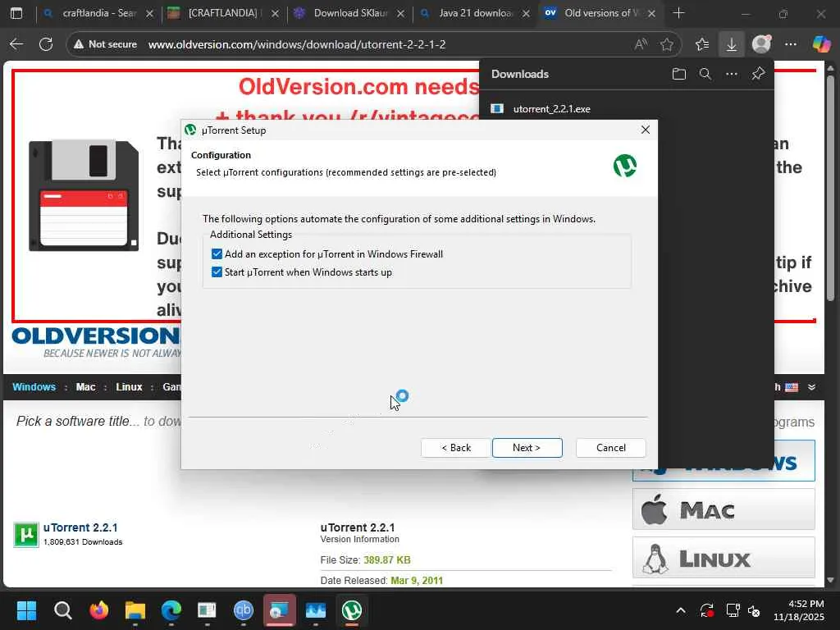
Task: Refresh the current page
Action: point(46,44)
